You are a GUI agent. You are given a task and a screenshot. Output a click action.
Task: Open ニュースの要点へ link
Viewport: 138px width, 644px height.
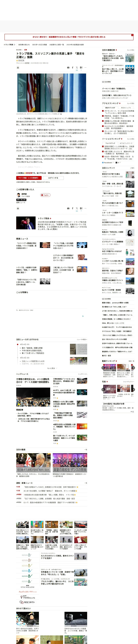point(82,339)
